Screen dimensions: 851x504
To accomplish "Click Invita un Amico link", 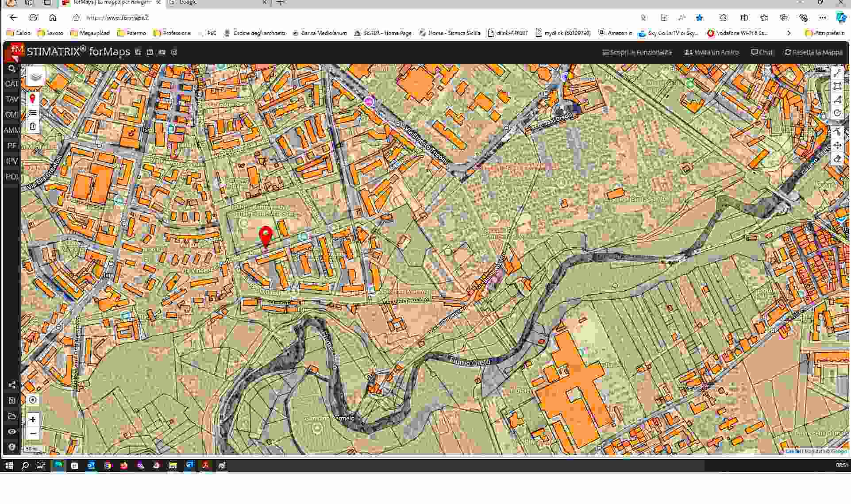I will (712, 52).
